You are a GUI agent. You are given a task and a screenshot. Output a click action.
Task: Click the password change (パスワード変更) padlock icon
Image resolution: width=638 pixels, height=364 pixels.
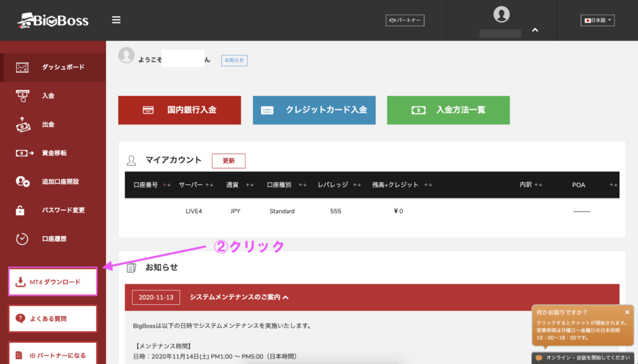click(22, 210)
